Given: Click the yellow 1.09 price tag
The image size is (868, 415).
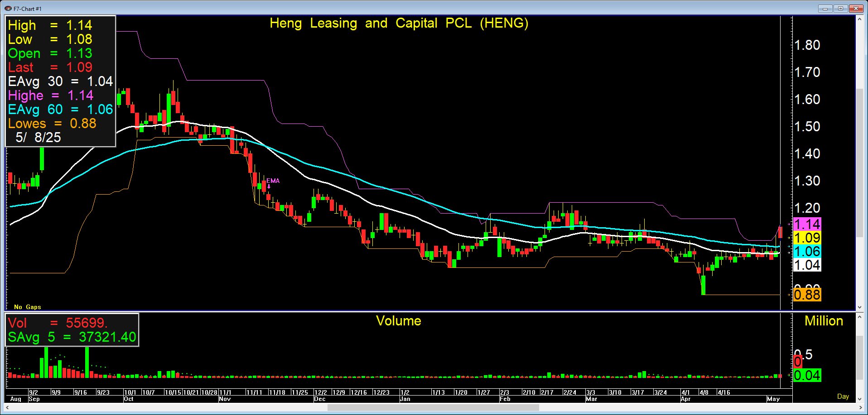Looking at the screenshot, I should 807,238.
